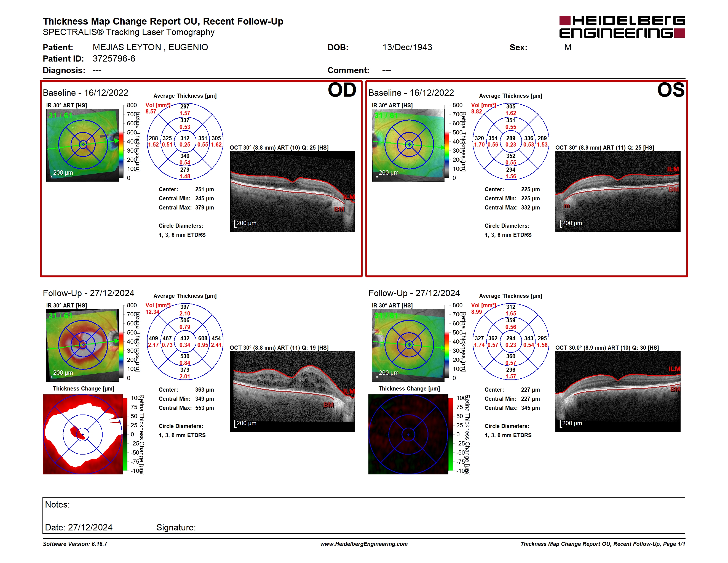Select the OS follow-up volume 8.99
The image size is (728, 563).
pos(476,312)
